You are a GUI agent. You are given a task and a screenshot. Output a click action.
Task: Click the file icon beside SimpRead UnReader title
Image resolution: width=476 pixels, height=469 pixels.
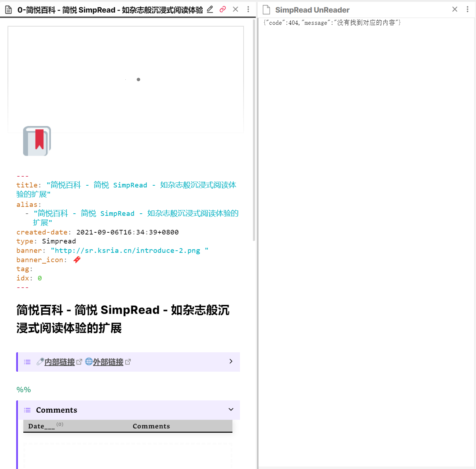click(266, 10)
